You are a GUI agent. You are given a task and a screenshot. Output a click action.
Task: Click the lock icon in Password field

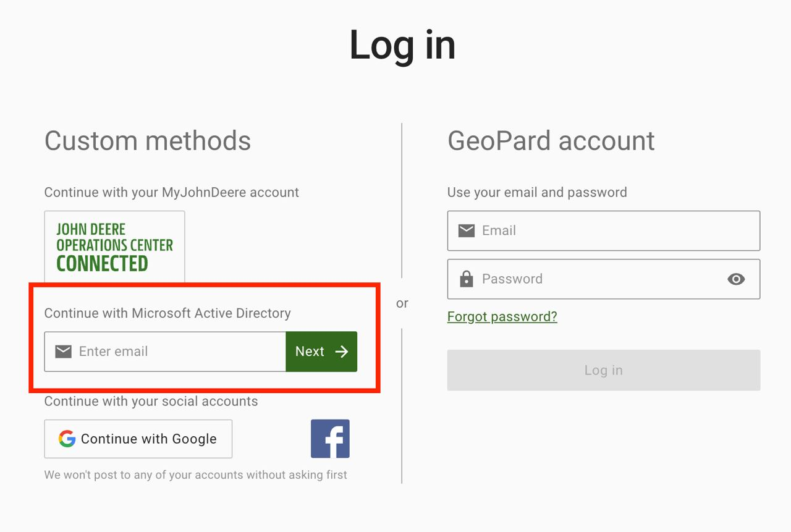467,279
